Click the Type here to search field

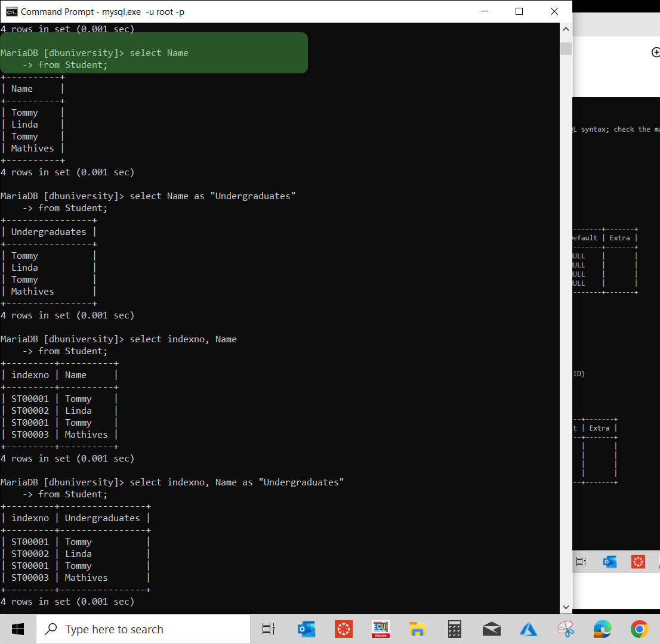(x=143, y=628)
